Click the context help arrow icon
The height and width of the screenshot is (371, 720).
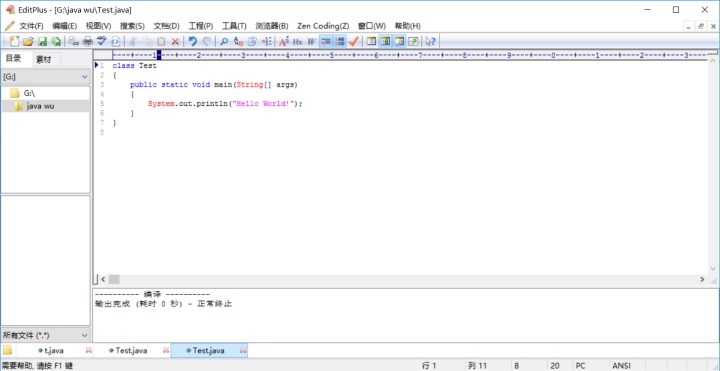coord(430,41)
